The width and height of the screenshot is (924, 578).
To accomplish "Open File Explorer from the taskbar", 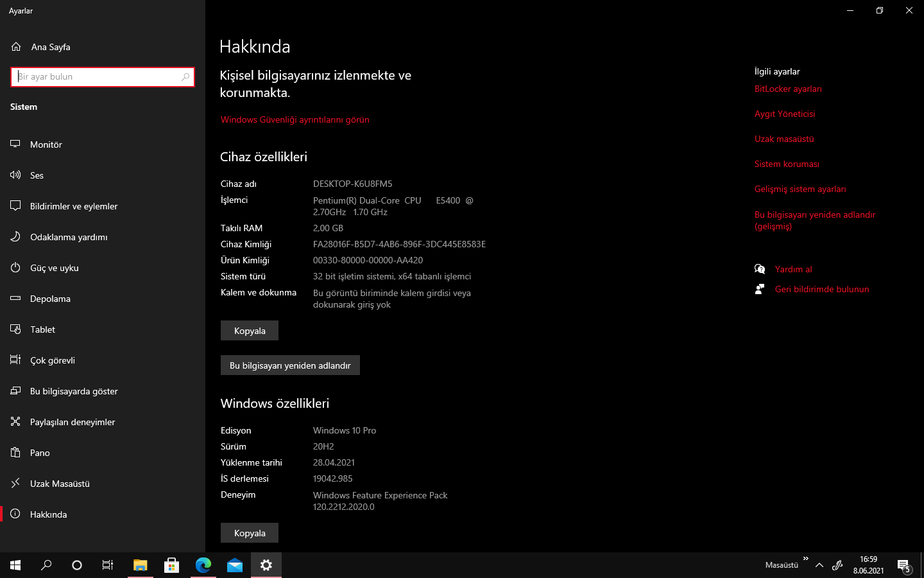I will click(x=140, y=565).
